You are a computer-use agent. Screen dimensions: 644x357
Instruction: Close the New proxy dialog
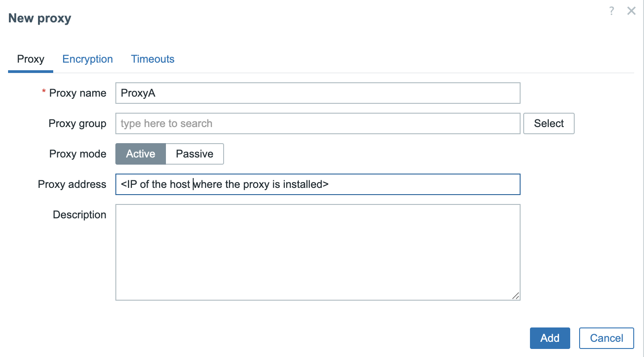click(631, 11)
